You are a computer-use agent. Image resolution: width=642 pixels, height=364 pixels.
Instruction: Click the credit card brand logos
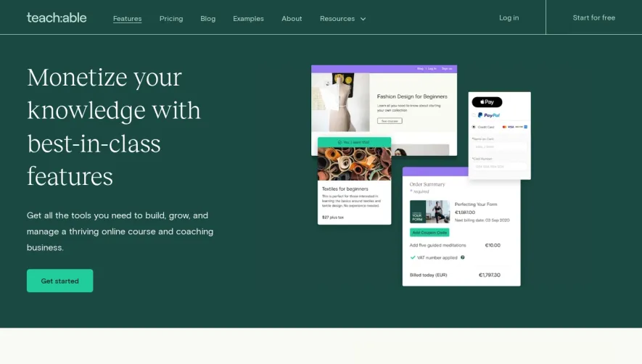tap(514, 127)
